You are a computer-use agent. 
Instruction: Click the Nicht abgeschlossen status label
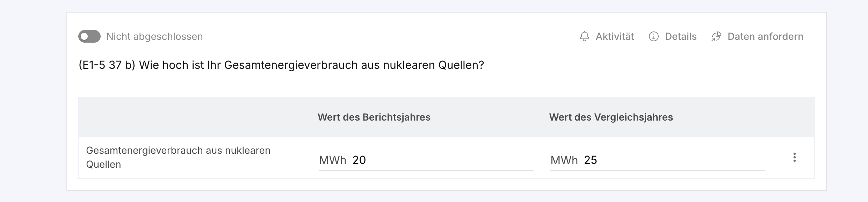point(154,36)
